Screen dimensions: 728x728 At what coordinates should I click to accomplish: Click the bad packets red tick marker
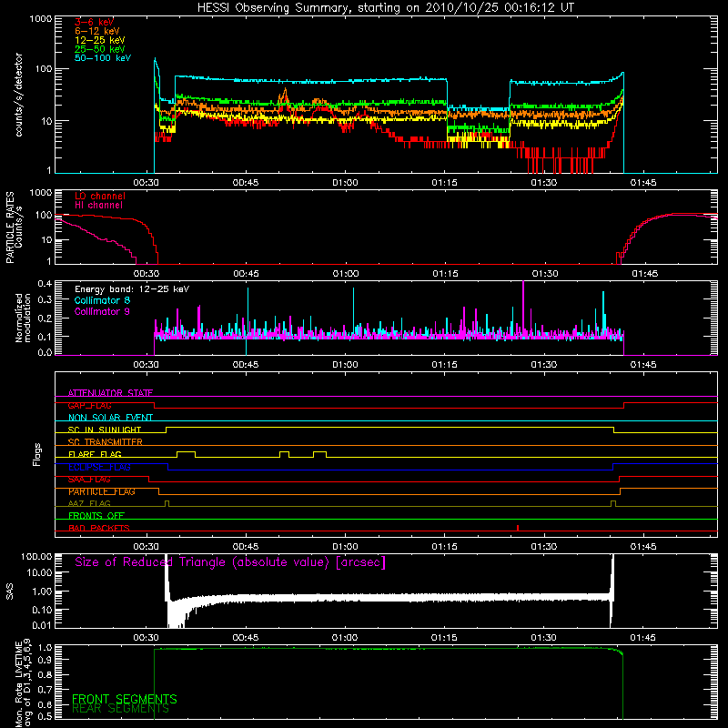coord(518,528)
